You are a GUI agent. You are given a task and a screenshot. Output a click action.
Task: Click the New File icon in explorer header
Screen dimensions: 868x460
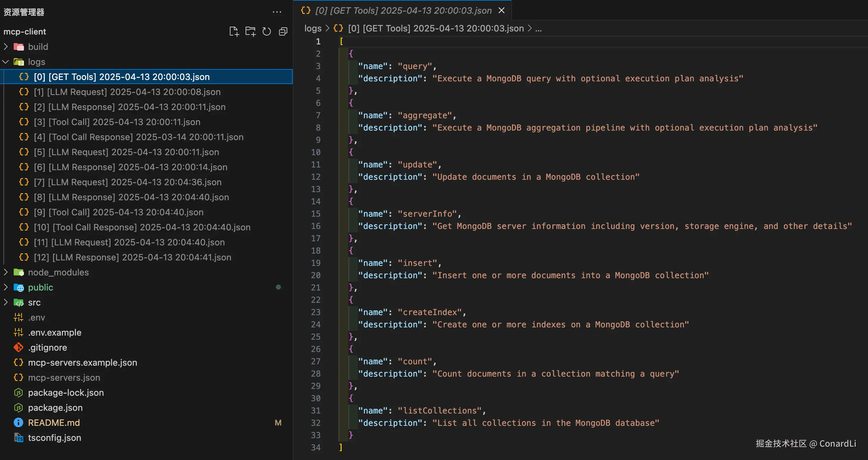[x=234, y=31]
